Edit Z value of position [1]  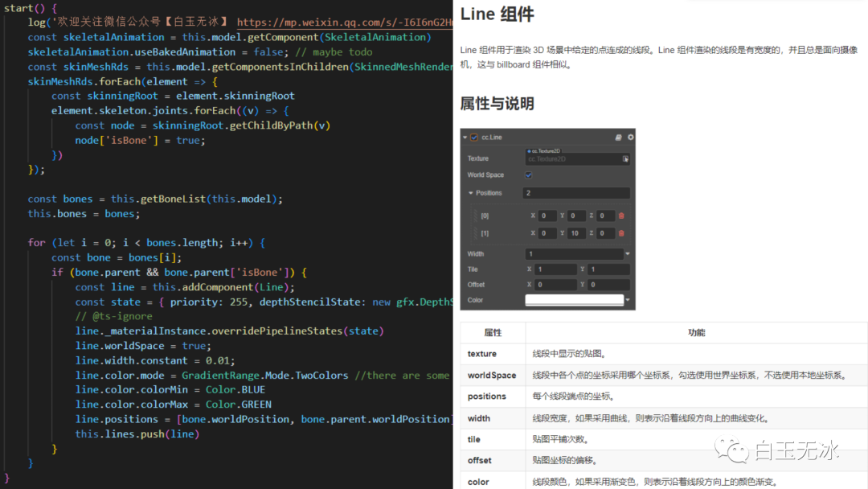click(606, 233)
